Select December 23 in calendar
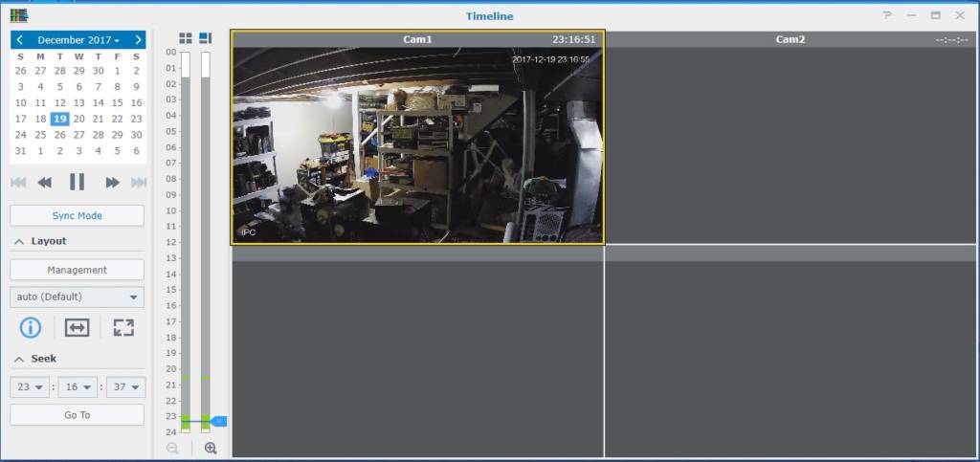This screenshot has height=462, width=980. [136, 119]
